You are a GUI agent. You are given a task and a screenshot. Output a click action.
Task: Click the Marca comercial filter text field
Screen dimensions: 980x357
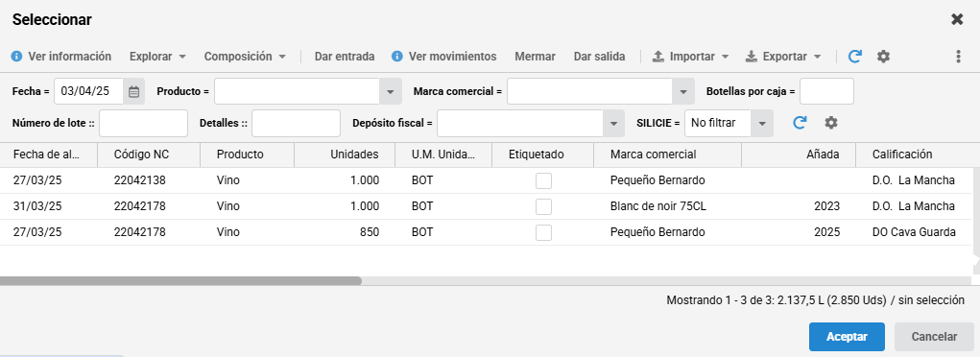(x=589, y=91)
